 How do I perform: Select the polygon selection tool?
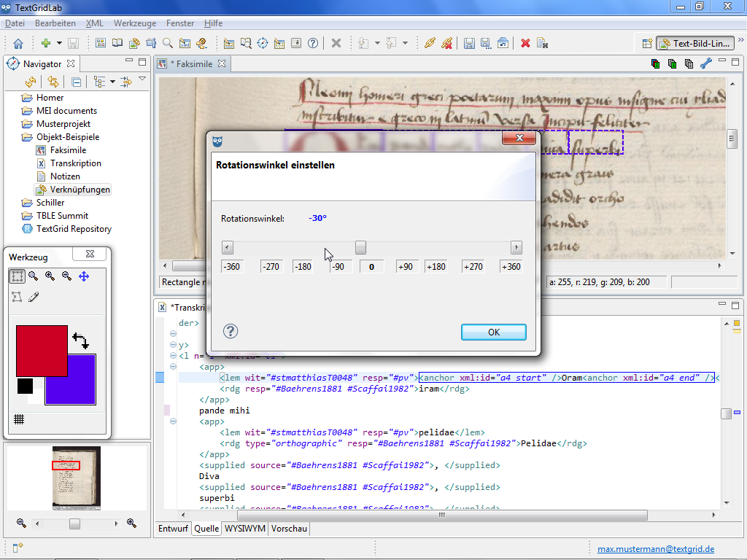[x=17, y=297]
